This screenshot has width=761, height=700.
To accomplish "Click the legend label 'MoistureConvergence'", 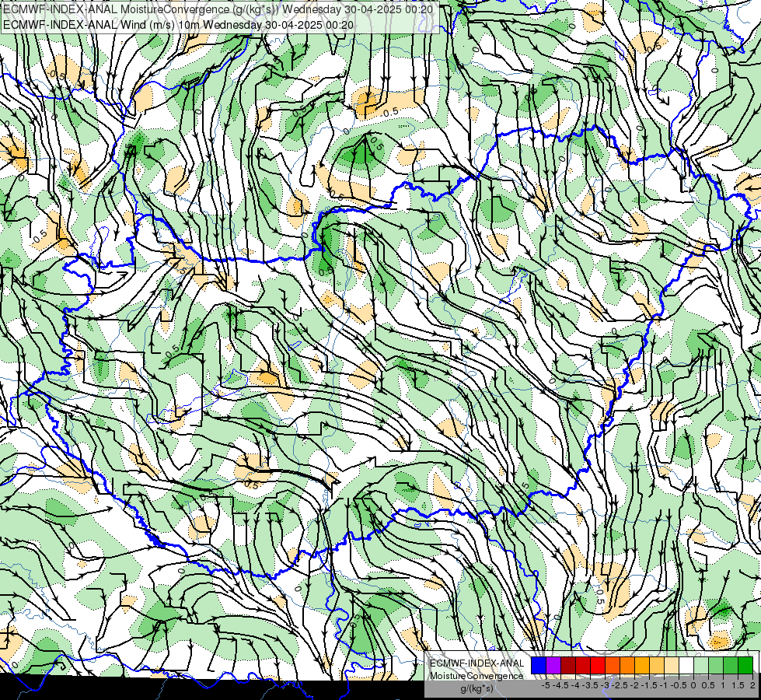I will point(476,676).
